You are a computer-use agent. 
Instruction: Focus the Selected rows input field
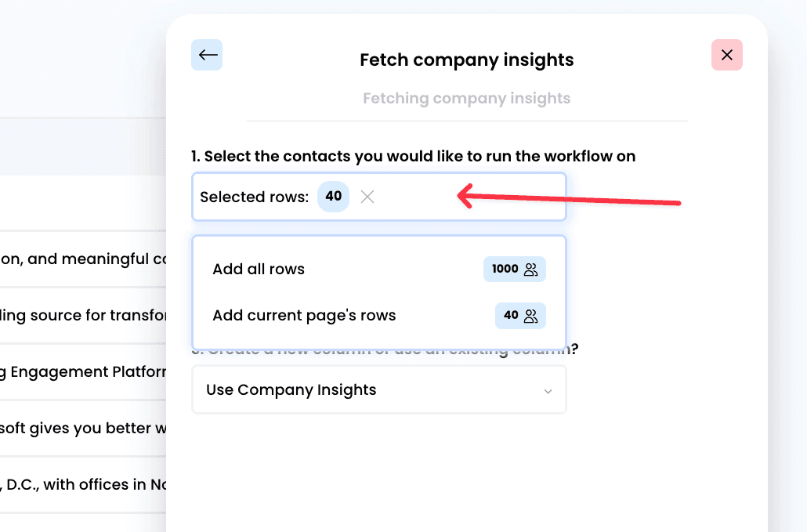click(379, 197)
